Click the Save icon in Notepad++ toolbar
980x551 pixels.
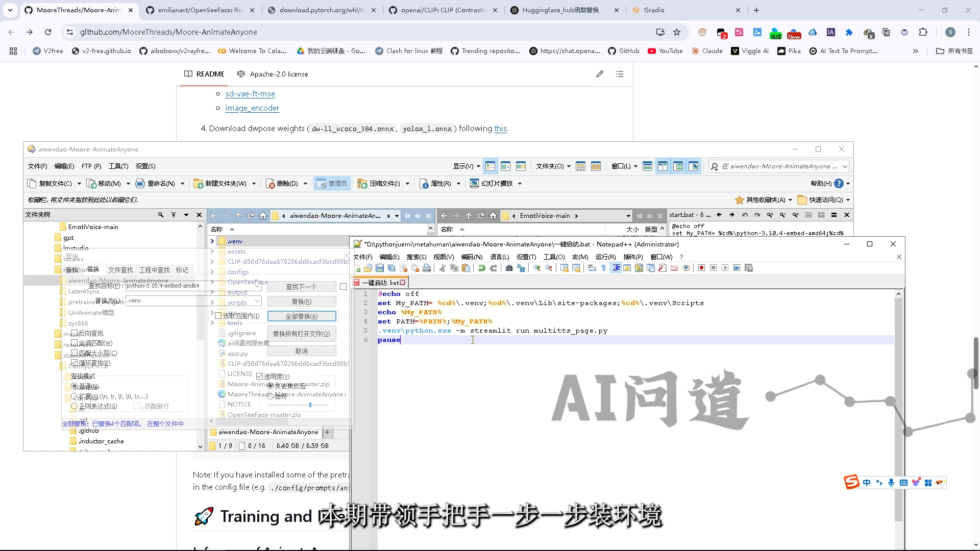pyautogui.click(x=379, y=268)
